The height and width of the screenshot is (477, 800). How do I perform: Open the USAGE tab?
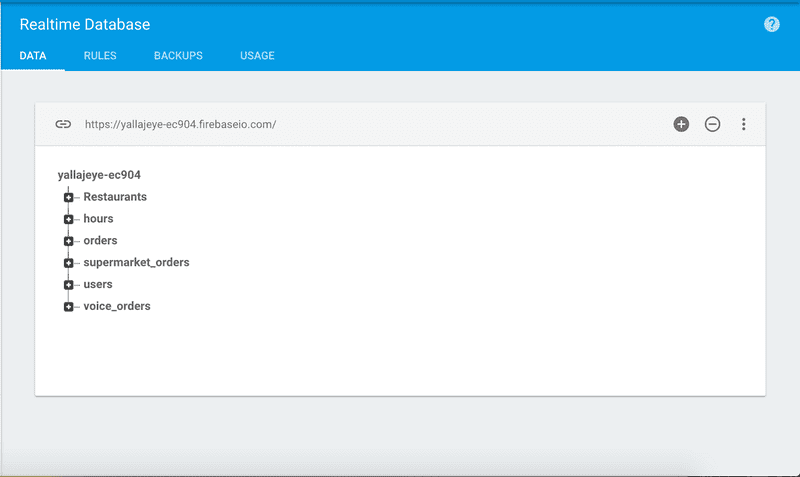coord(257,56)
